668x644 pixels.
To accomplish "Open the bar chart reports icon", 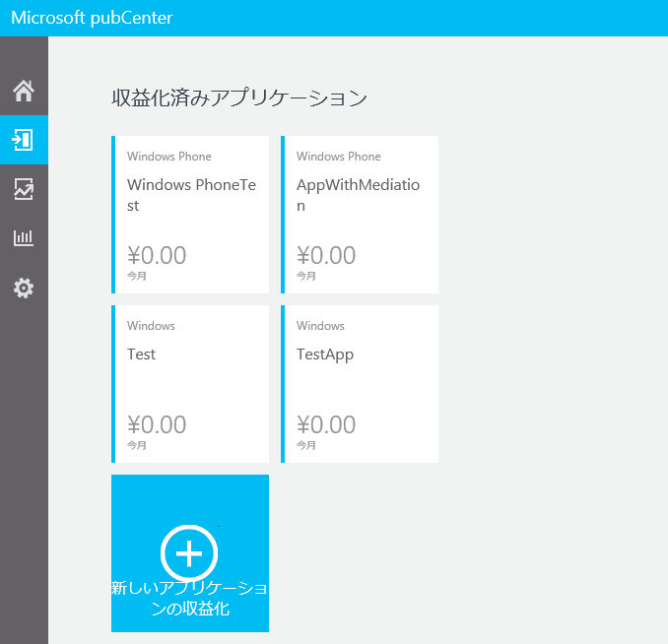I will pos(24,238).
